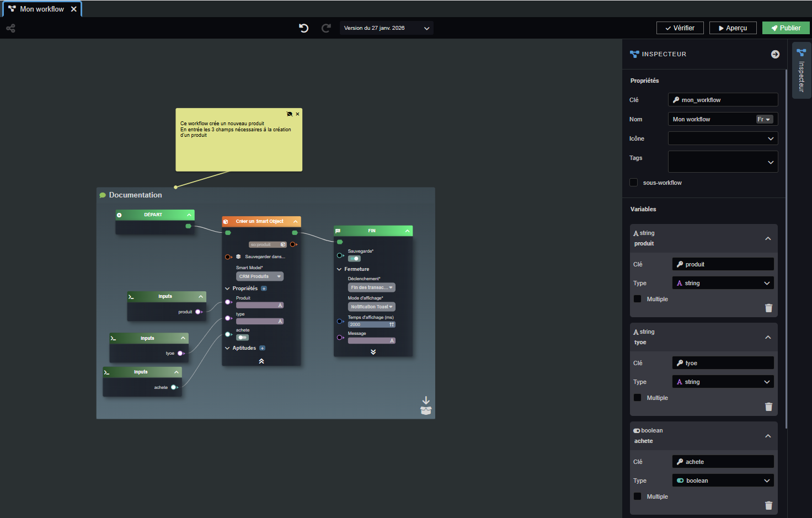Enable the sous-workflow checkbox
812x518 pixels.
[634, 183]
